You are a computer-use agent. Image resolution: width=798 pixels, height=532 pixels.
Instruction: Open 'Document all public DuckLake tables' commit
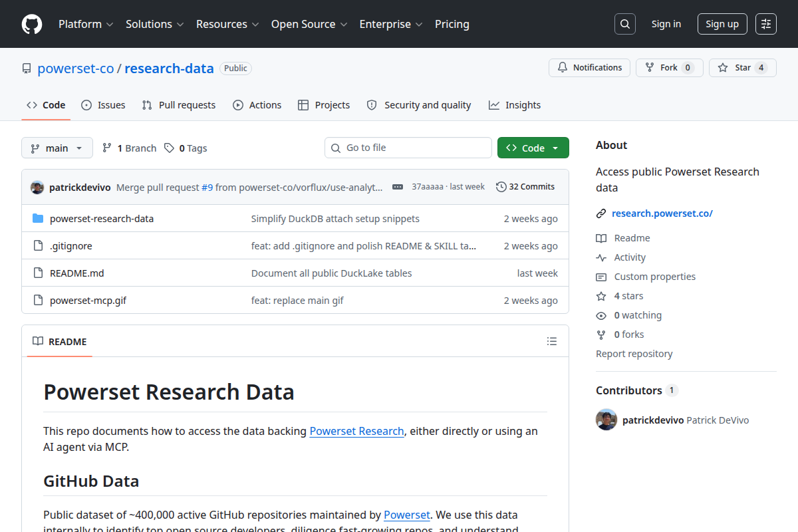332,273
